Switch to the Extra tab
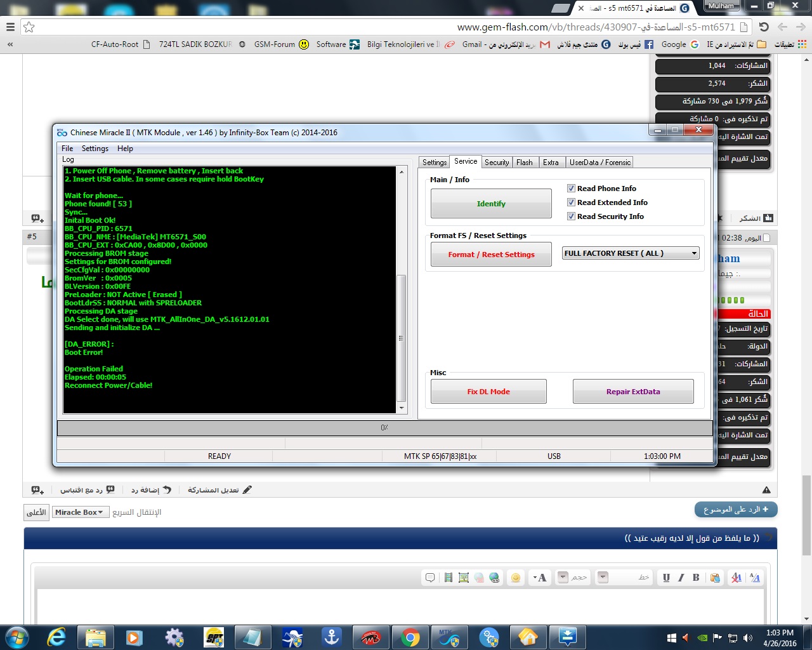812x650 pixels. (x=551, y=162)
